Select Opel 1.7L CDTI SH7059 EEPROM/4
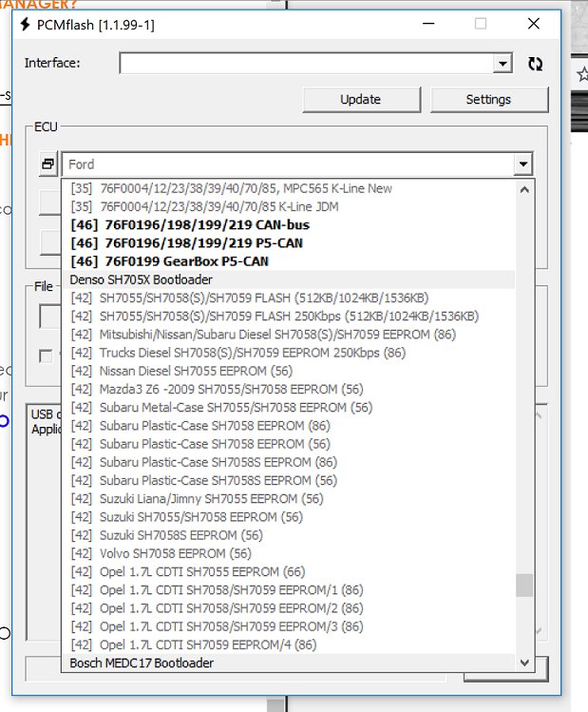 point(289,645)
